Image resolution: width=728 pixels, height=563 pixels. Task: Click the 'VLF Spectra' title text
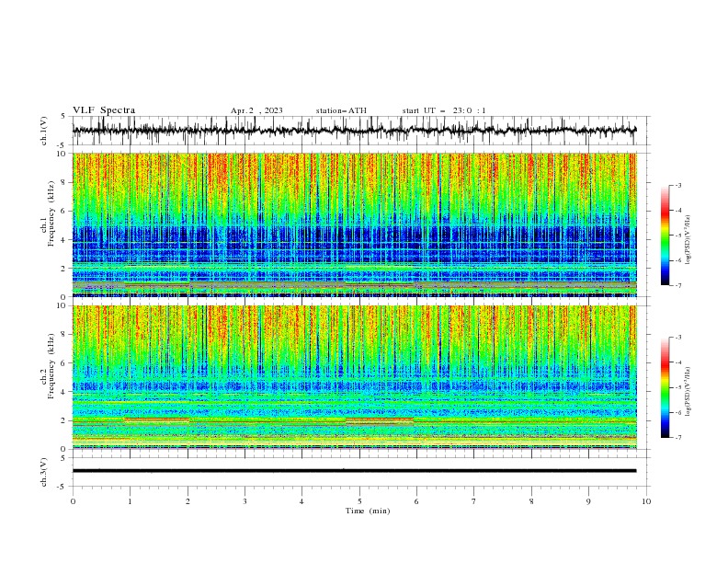pyautogui.click(x=104, y=110)
